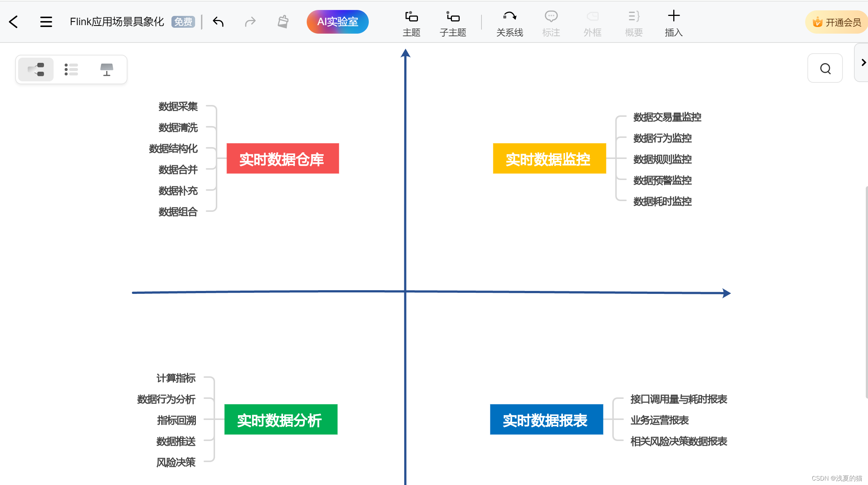Add a subtopic with 子主题

tap(453, 24)
